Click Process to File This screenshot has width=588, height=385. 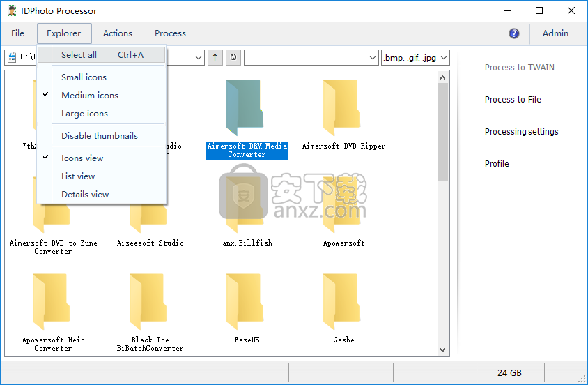coord(513,100)
